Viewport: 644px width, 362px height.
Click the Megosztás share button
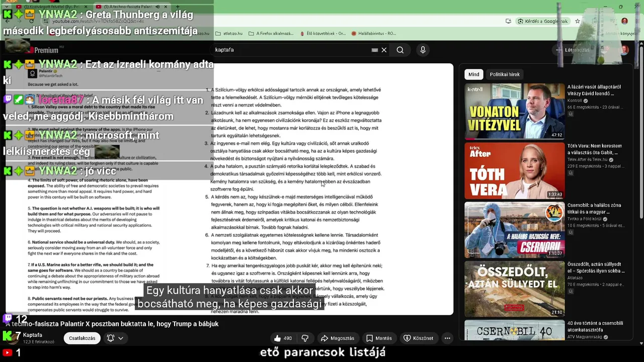[338, 338]
